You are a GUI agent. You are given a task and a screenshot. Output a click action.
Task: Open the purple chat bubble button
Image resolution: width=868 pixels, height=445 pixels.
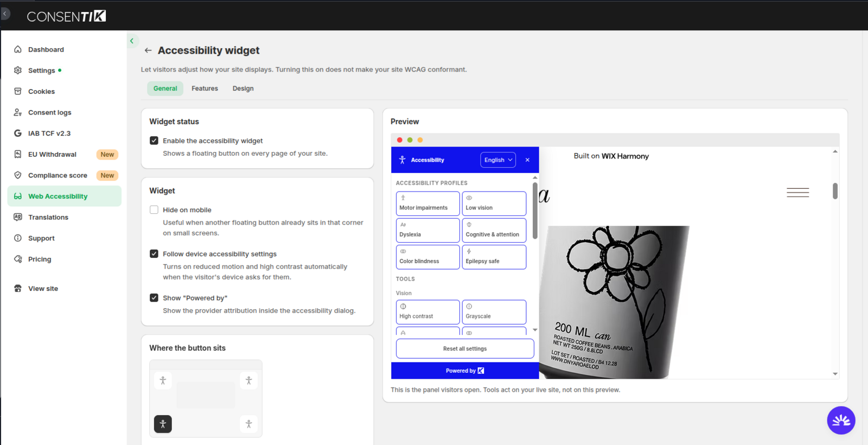coord(841,421)
